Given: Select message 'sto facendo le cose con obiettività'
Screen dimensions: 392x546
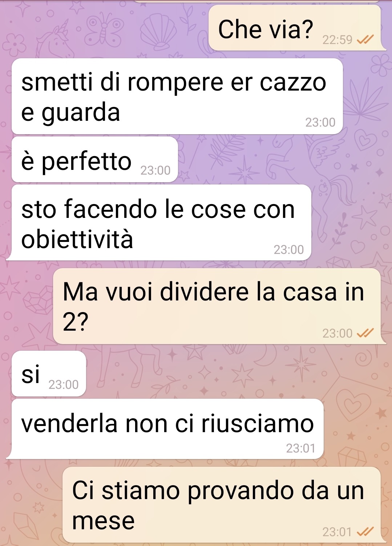Looking at the screenshot, I should (161, 223).
